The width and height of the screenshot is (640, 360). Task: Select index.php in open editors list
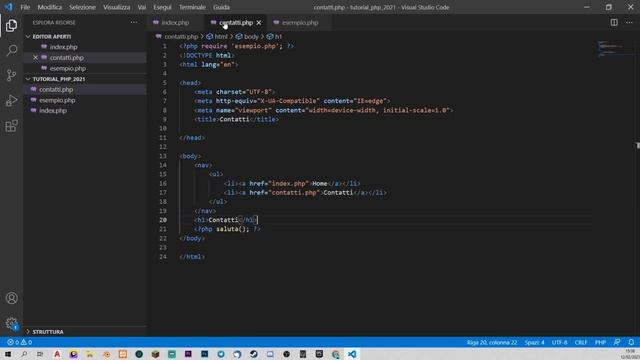pos(63,47)
